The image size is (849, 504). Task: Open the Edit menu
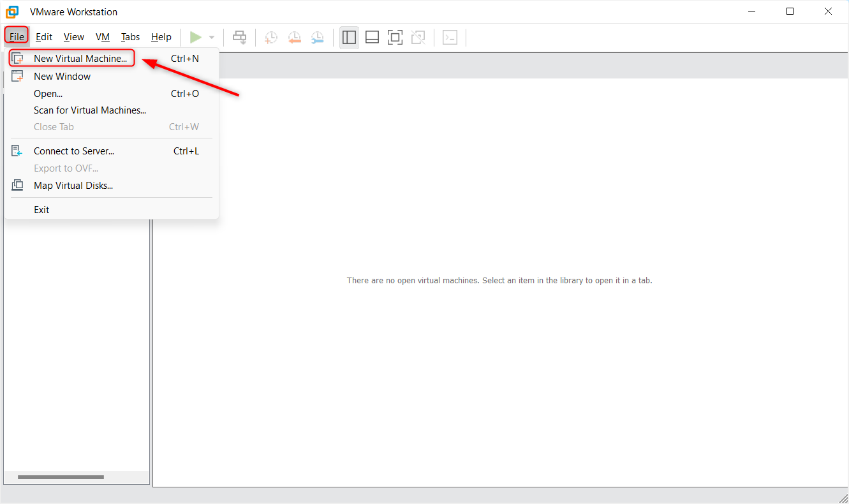click(44, 37)
